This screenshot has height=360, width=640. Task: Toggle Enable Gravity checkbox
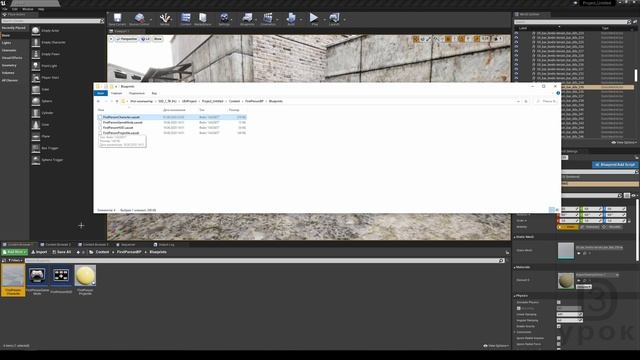pos(559,326)
